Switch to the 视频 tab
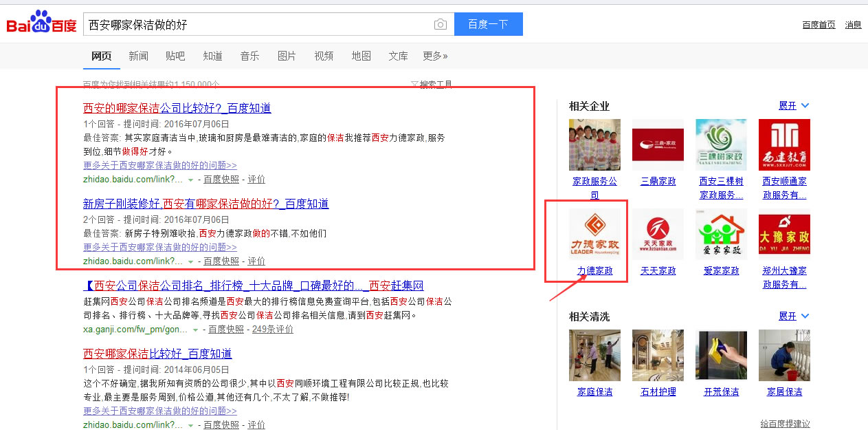 click(324, 56)
